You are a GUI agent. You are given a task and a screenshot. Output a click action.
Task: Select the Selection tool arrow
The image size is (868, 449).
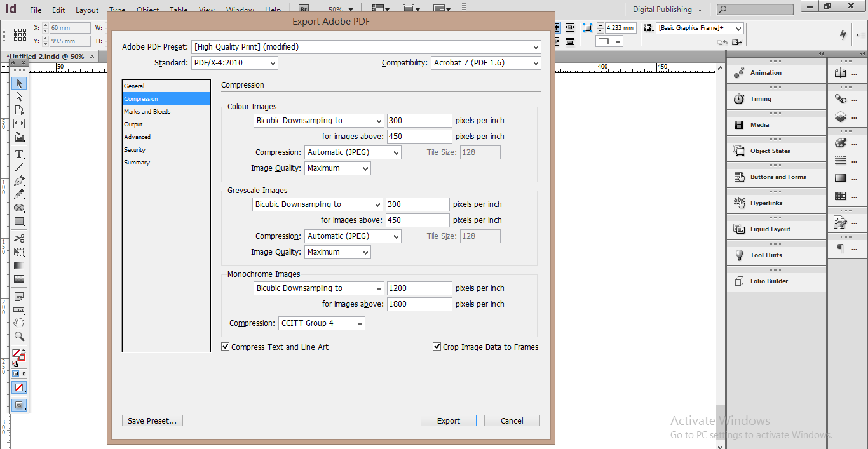19,83
